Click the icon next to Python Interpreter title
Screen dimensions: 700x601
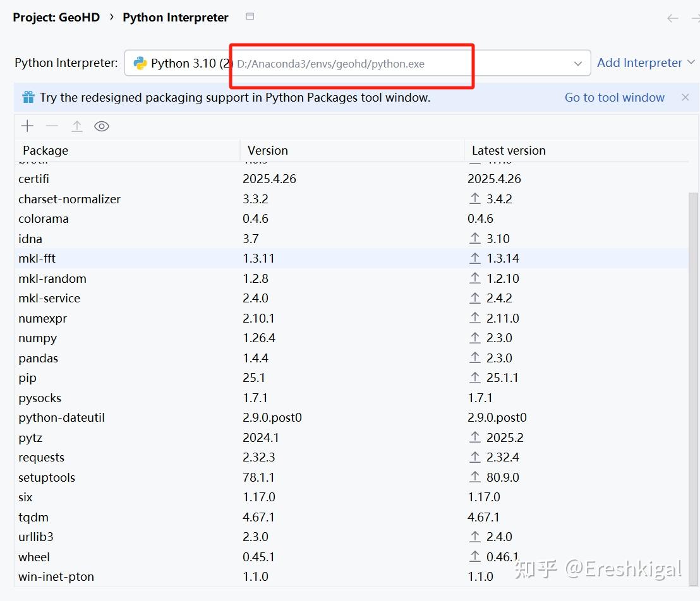coord(250,17)
